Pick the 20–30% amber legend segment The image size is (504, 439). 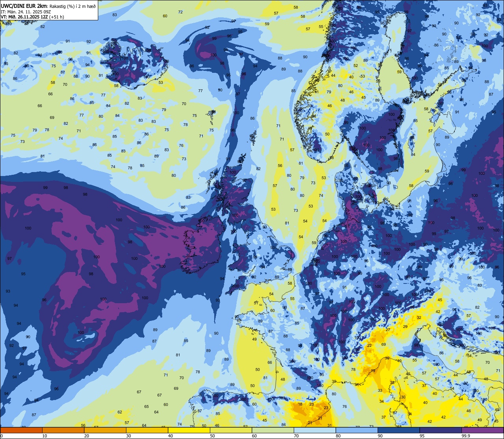point(105,430)
